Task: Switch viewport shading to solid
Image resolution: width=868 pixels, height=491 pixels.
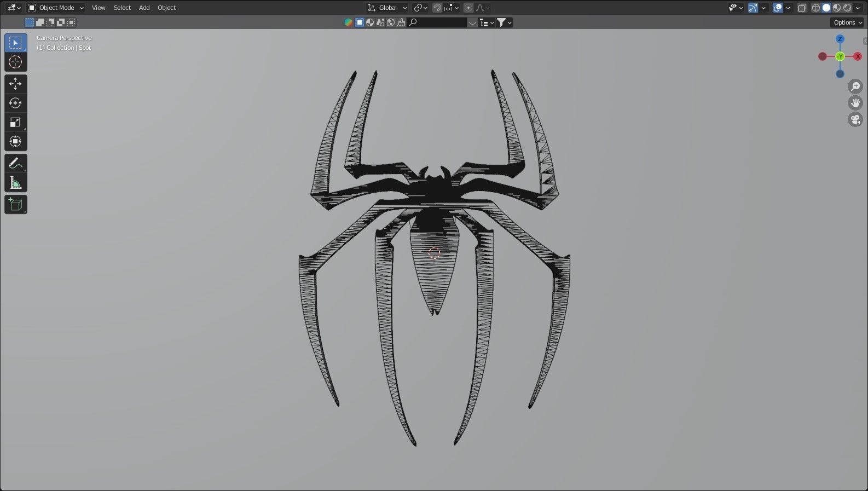Action: point(826,8)
